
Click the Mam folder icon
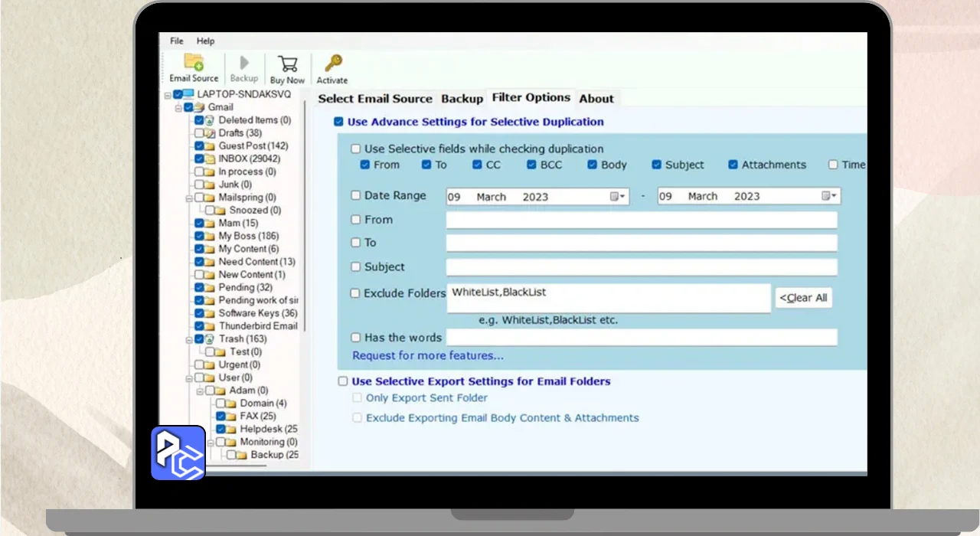[210, 223]
